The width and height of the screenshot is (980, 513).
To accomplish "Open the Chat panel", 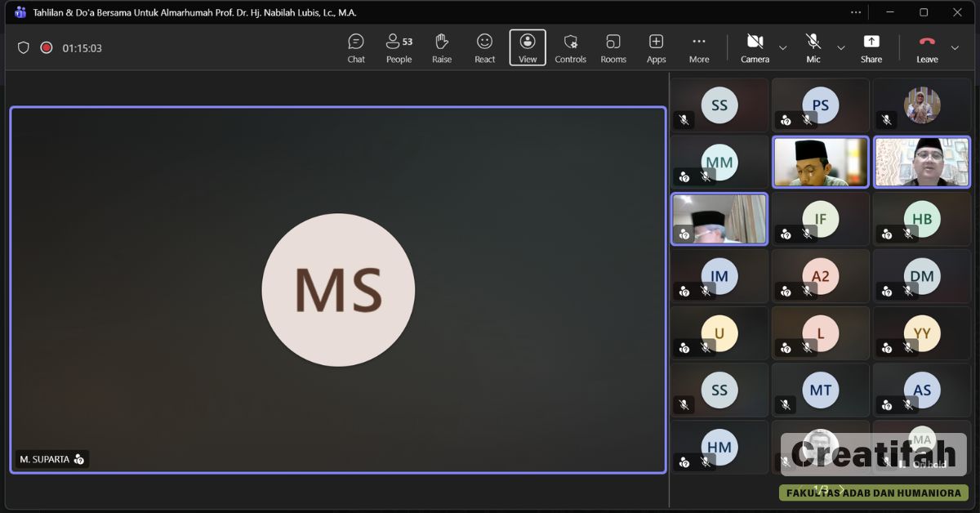I will pos(356,47).
